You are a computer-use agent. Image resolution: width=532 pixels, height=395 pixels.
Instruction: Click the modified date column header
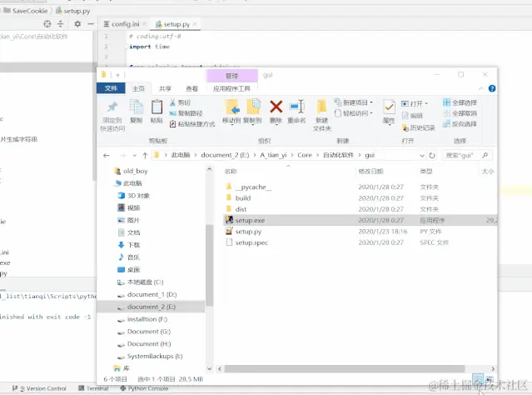pos(370,171)
